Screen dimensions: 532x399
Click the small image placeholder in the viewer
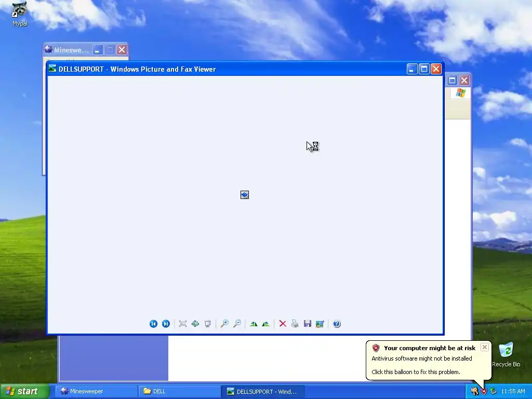[245, 195]
